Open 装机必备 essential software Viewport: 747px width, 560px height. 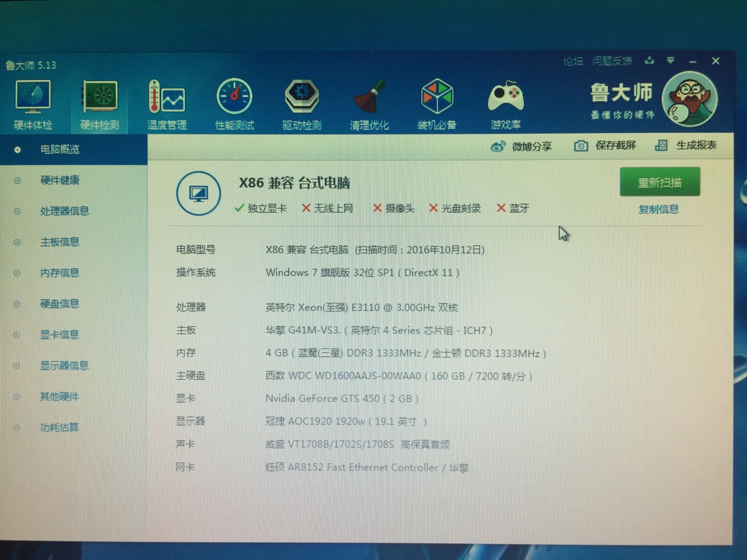pyautogui.click(x=437, y=105)
